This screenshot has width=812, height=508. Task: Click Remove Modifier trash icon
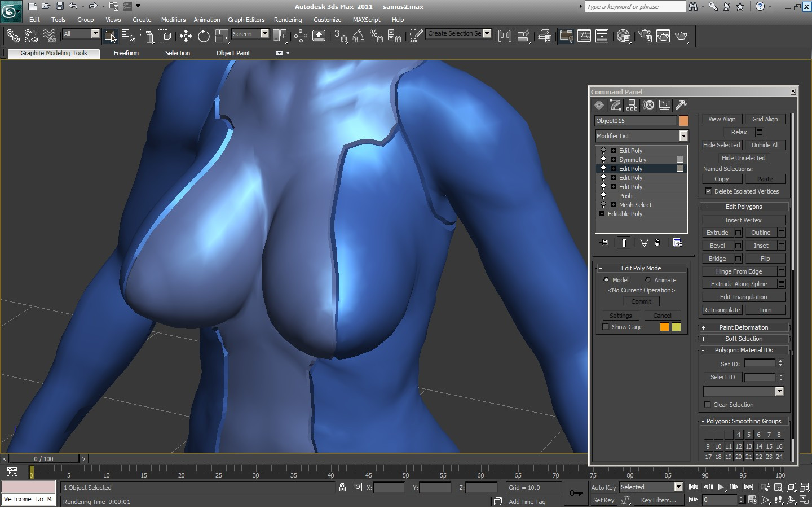[657, 243]
